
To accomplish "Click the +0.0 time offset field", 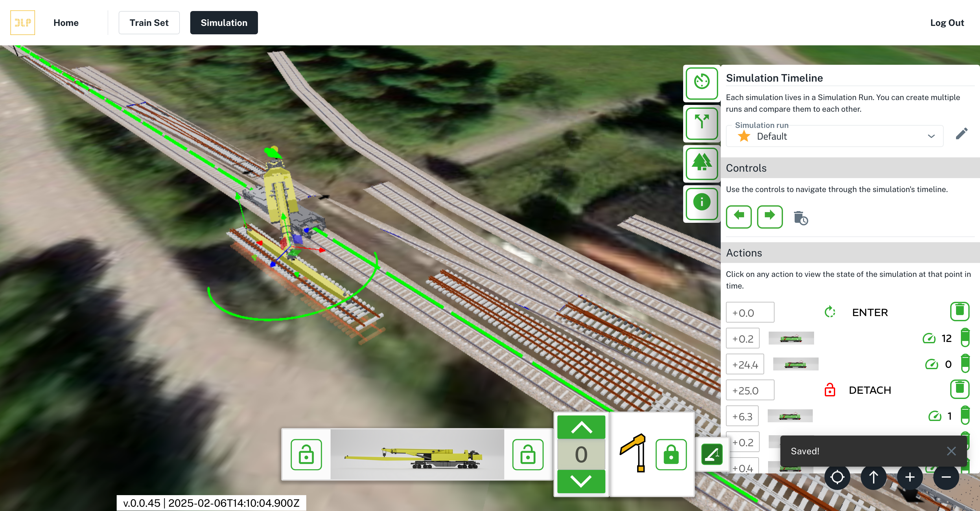I will (750, 312).
